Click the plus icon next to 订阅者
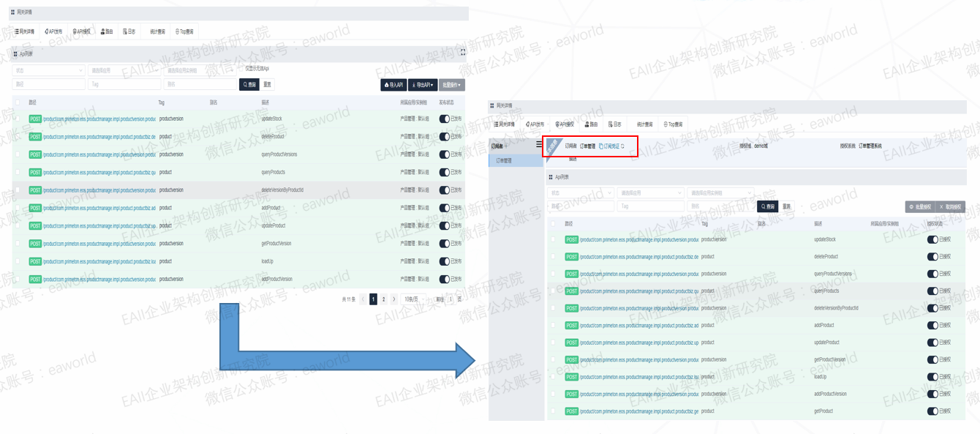Image resolution: width=980 pixels, height=434 pixels. (x=506, y=146)
